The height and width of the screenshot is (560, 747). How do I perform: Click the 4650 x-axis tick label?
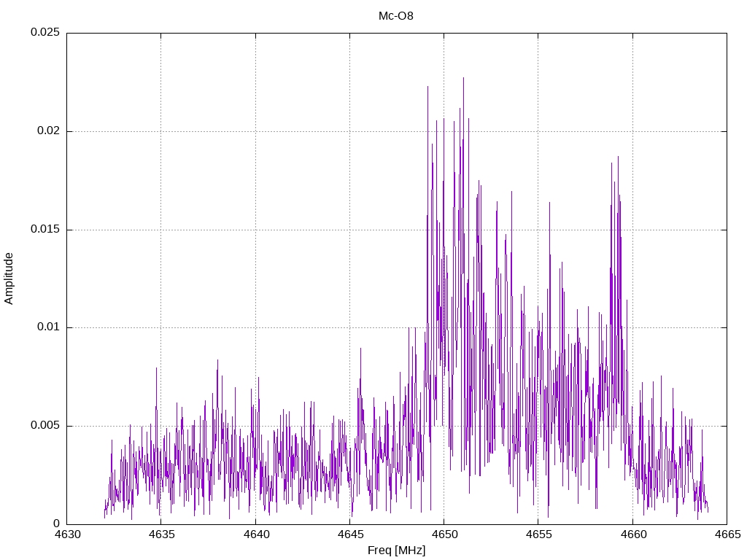point(444,534)
